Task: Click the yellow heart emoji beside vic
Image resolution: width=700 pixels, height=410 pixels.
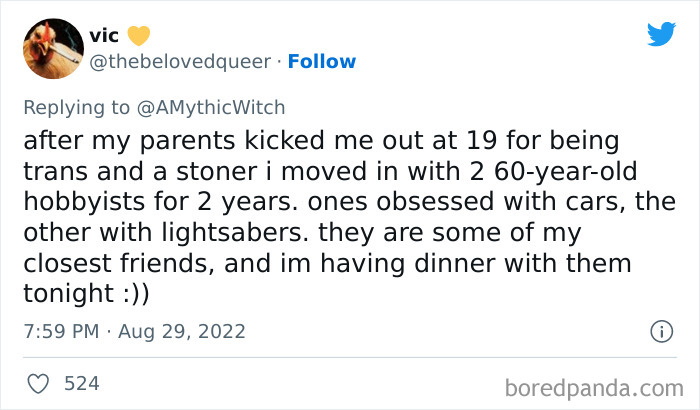Action: pyautogui.click(x=138, y=36)
